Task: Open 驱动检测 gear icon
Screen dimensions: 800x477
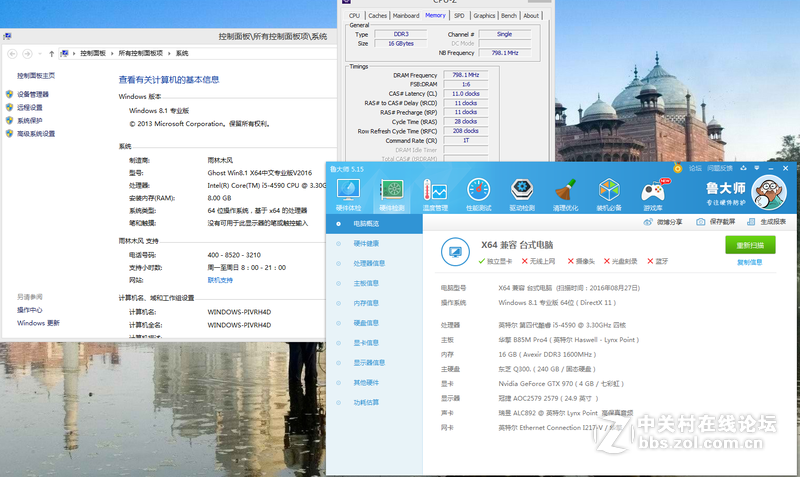Action: pos(522,195)
